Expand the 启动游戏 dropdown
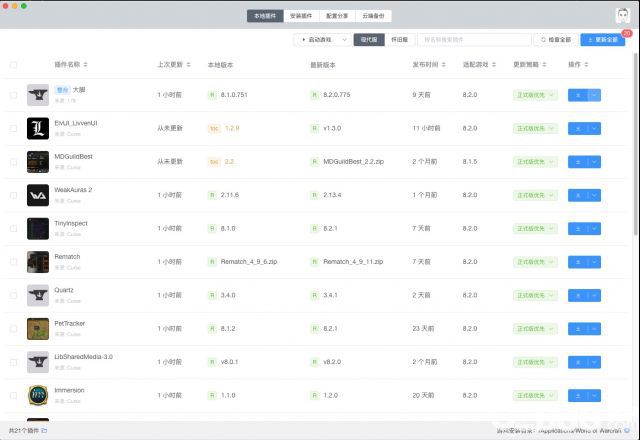Image resolution: width=640 pixels, height=440 pixels. click(322, 40)
